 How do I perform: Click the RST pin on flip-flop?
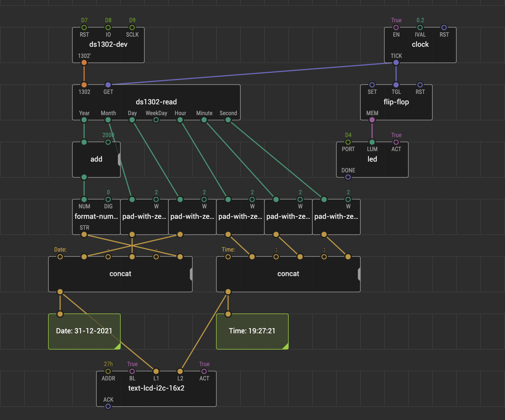pos(420,85)
